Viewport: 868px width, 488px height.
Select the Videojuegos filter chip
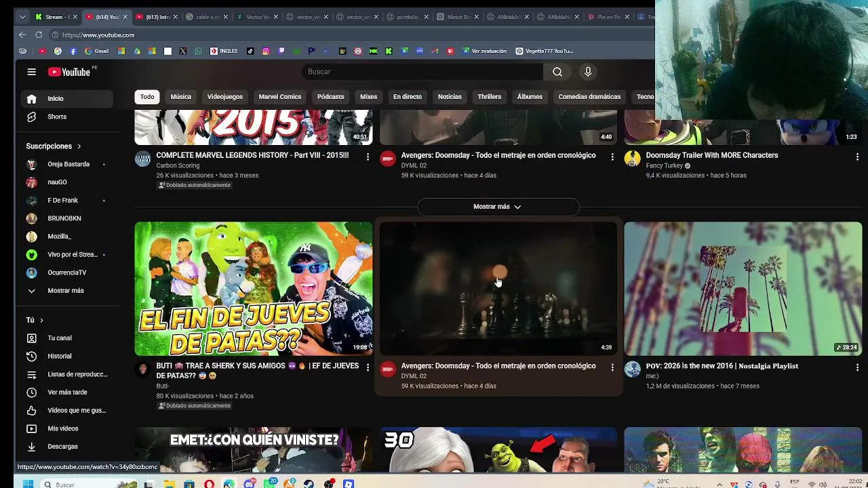pos(225,97)
